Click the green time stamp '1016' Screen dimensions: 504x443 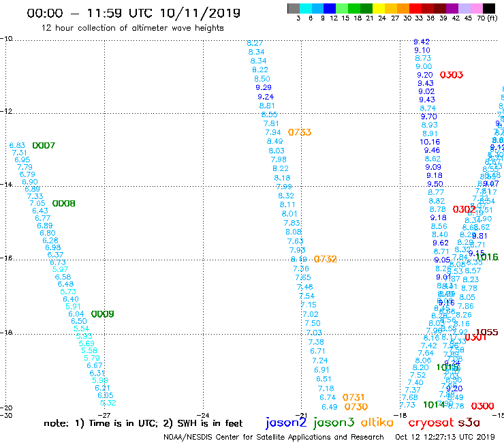pos(487,257)
